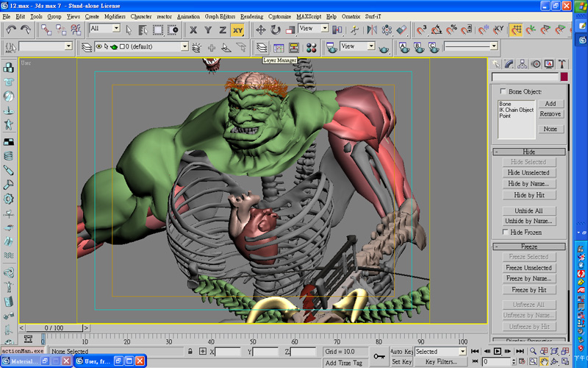
Task: Toggle Restrict to Z axis
Action: point(223,29)
